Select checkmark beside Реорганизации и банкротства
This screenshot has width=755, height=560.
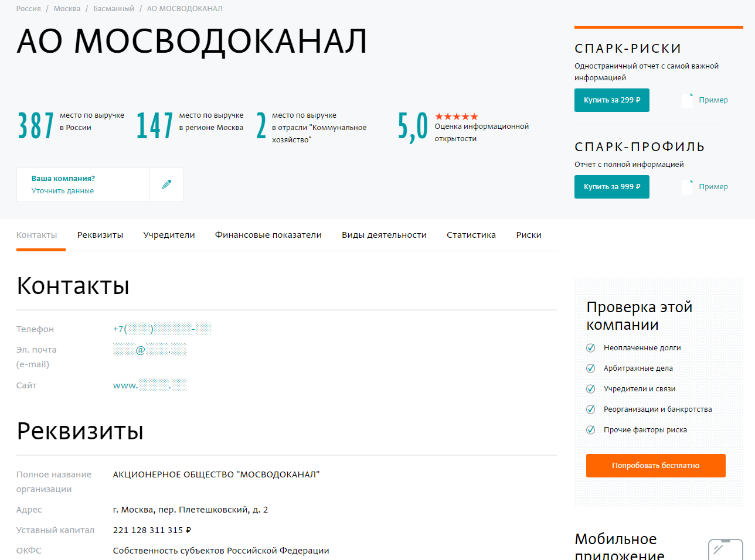coord(591,409)
